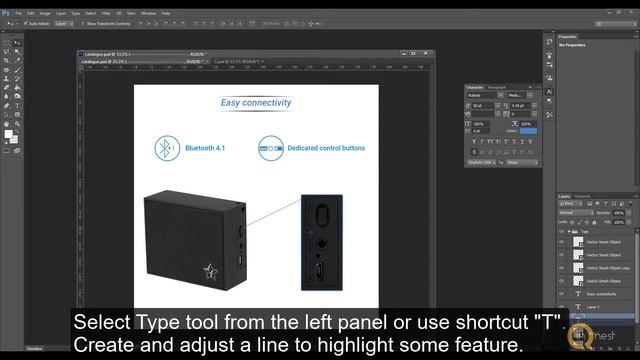Open Character panel icon in dock
The image size is (640, 360).
[549, 91]
